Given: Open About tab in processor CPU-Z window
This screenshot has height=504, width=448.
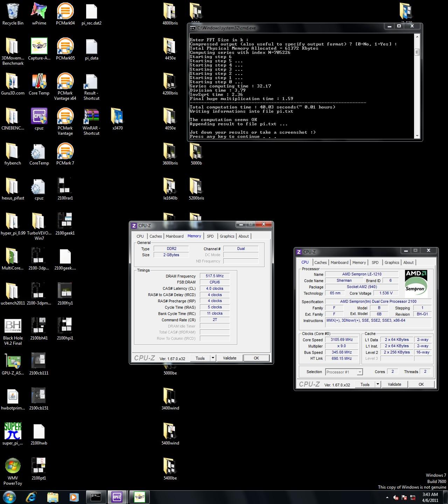Looking at the screenshot, I should pyautogui.click(x=408, y=262).
